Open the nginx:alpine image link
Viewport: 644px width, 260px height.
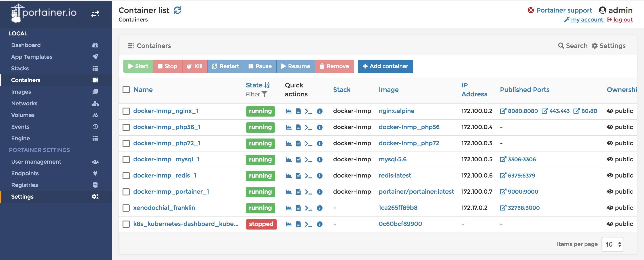coord(396,111)
